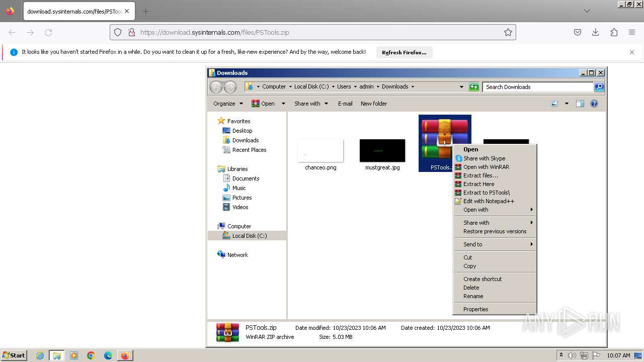Close the PSTools download tab
The height and width of the screenshot is (362, 644).
(x=127, y=11)
